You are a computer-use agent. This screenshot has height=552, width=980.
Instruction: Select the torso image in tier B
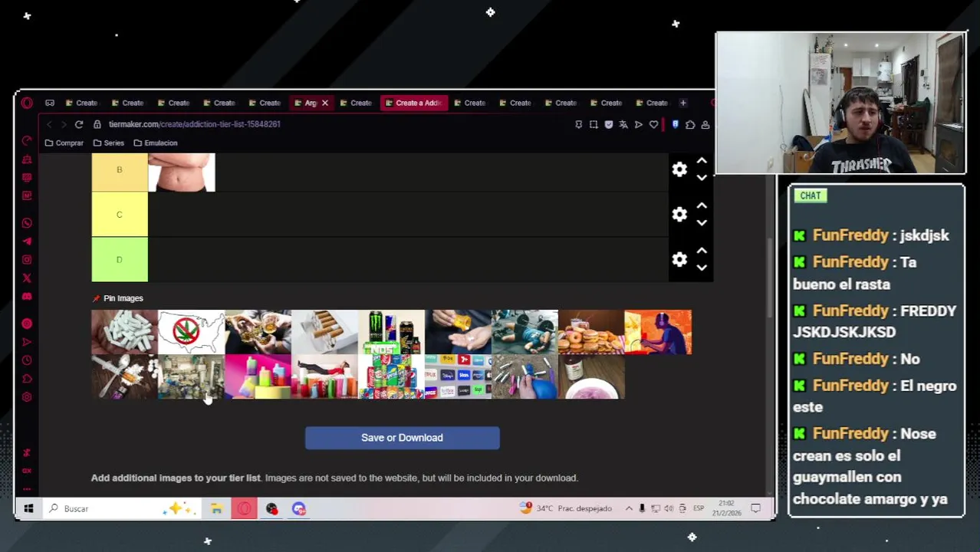click(182, 172)
